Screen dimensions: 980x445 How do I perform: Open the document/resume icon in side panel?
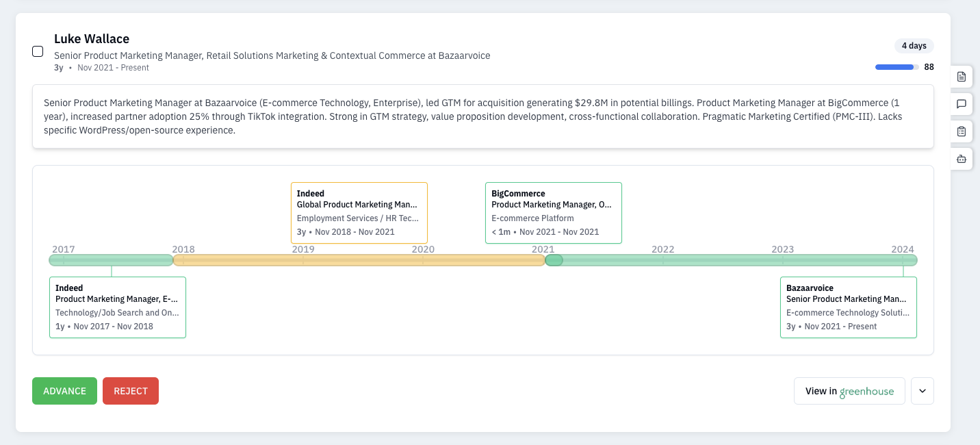point(962,77)
